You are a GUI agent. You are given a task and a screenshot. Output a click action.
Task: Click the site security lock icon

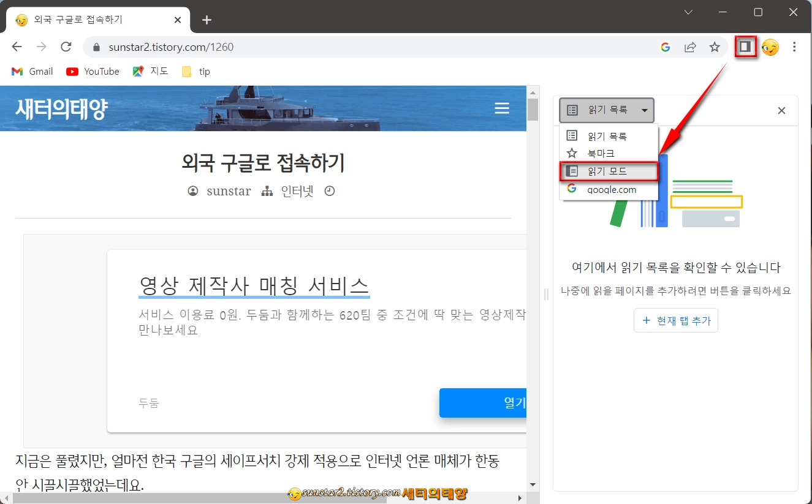coord(97,47)
